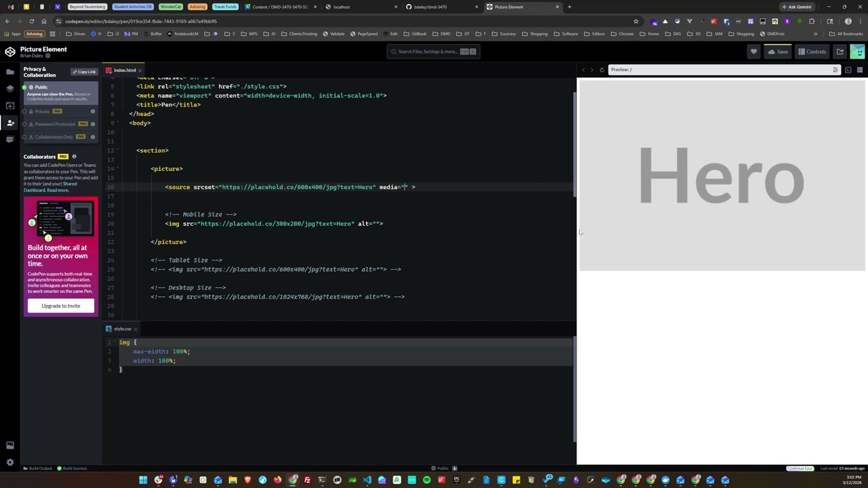Viewport: 868px width, 488px height.
Task: Open the Files panel in the CodePen sidebar
Action: pyautogui.click(x=10, y=71)
